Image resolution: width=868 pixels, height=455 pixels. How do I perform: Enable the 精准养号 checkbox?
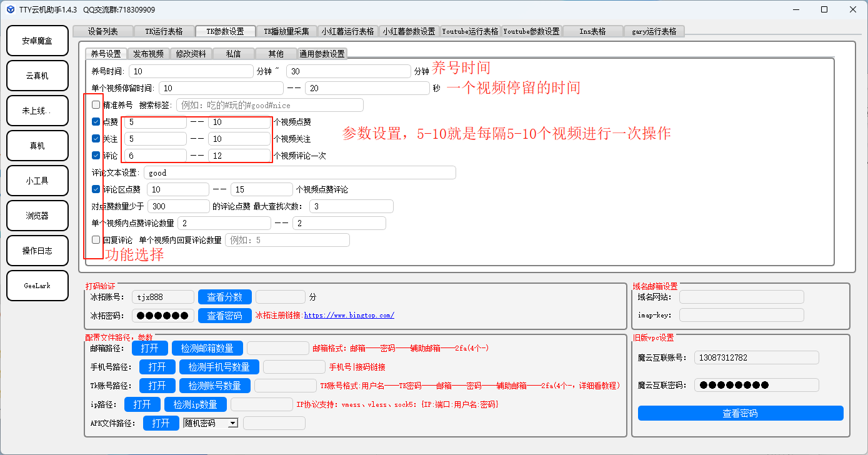[x=96, y=105]
